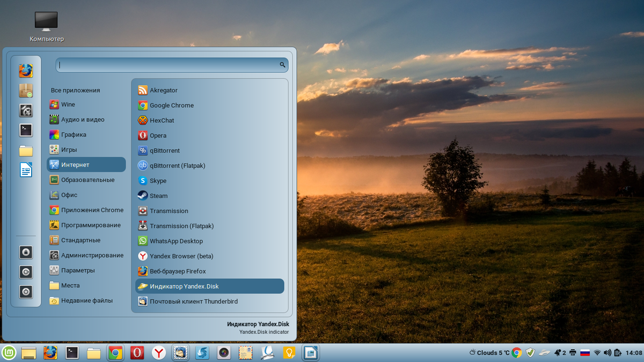Launch Akregator from the application list
The width and height of the screenshot is (644, 362).
(x=209, y=90)
